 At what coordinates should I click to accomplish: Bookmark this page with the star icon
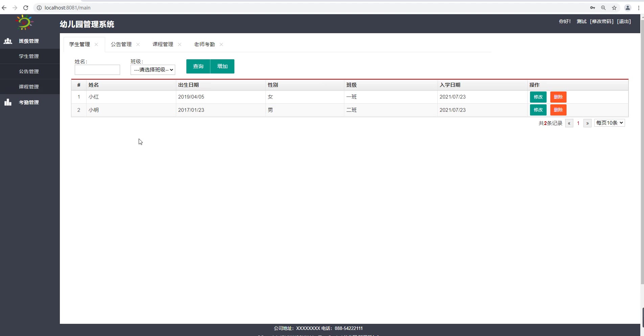(614, 8)
